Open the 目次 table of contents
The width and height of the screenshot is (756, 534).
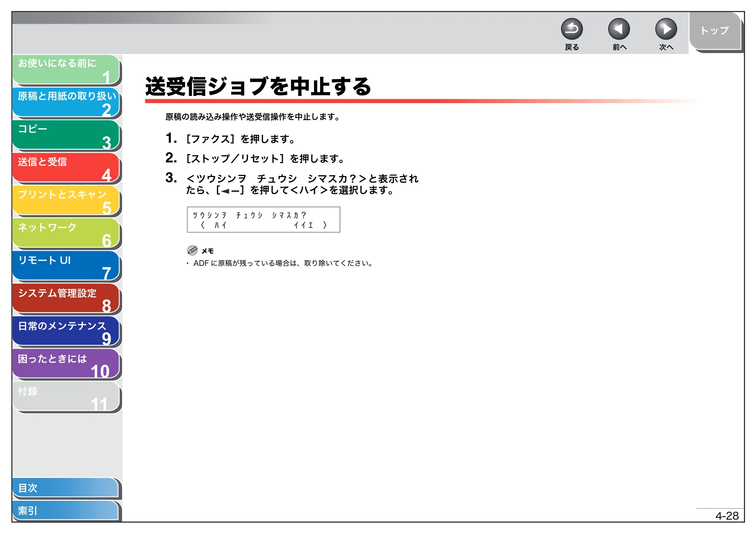pos(65,488)
